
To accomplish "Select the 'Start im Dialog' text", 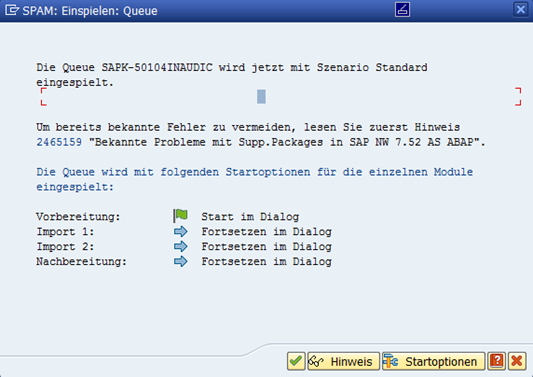I will [x=250, y=217].
